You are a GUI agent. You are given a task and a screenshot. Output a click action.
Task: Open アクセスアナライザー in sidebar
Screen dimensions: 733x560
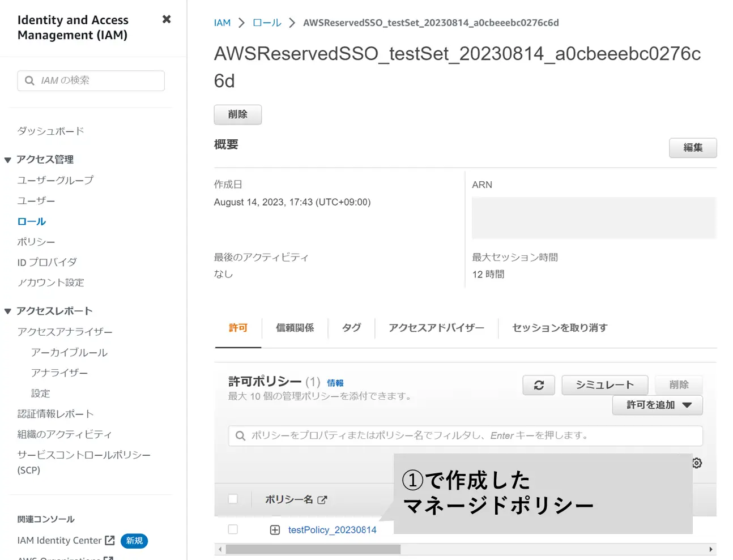click(65, 332)
